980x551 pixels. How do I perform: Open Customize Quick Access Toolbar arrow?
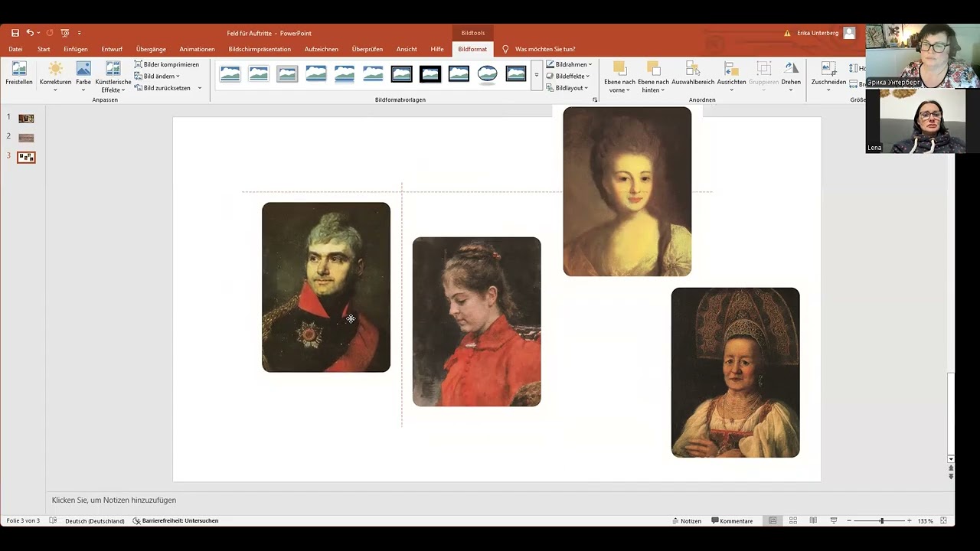[x=79, y=33]
